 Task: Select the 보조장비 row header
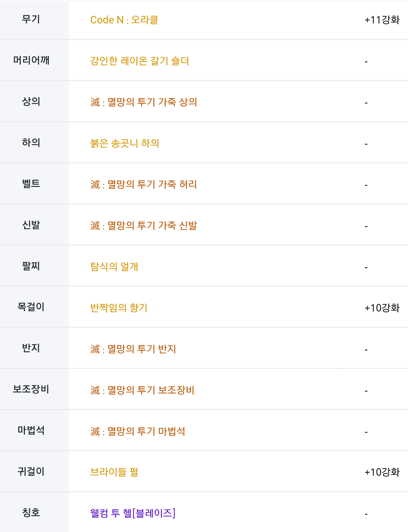pos(31,389)
